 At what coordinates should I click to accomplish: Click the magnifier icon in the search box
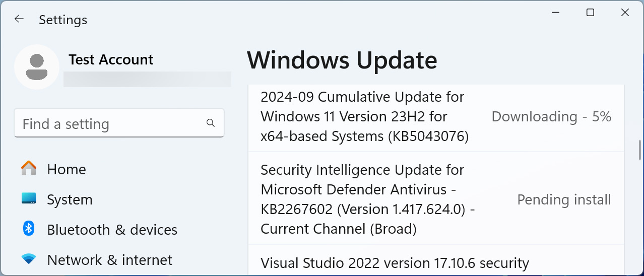tap(211, 123)
